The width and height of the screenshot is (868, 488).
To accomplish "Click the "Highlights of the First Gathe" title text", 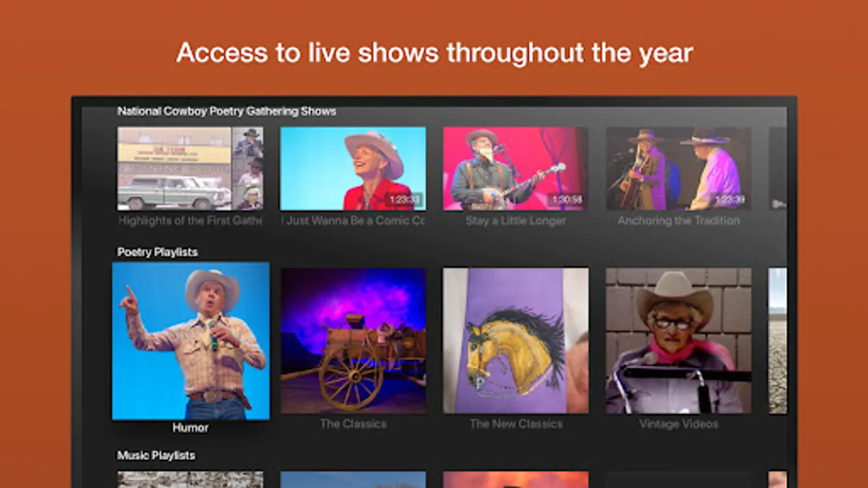I will tap(190, 221).
